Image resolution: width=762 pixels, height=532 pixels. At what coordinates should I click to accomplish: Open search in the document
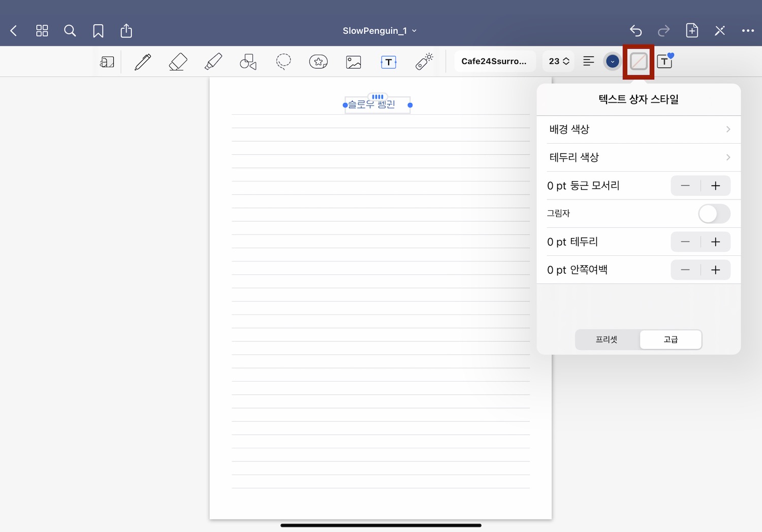(70, 30)
